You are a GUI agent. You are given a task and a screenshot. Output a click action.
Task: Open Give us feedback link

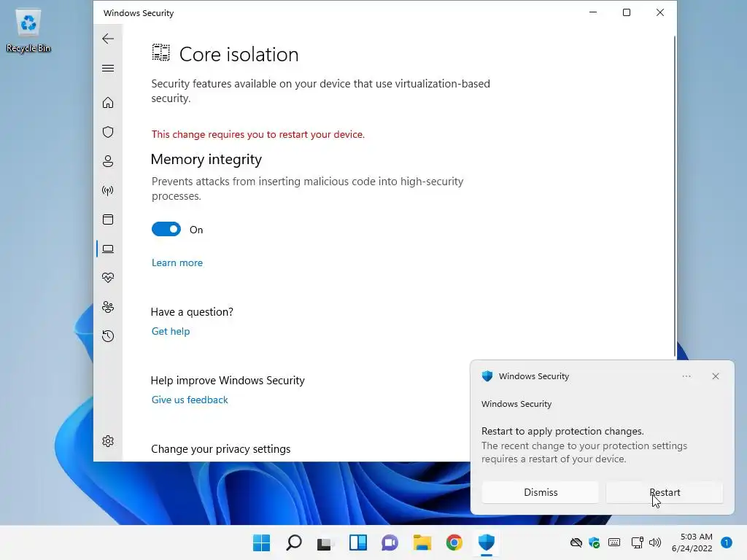[190, 400]
